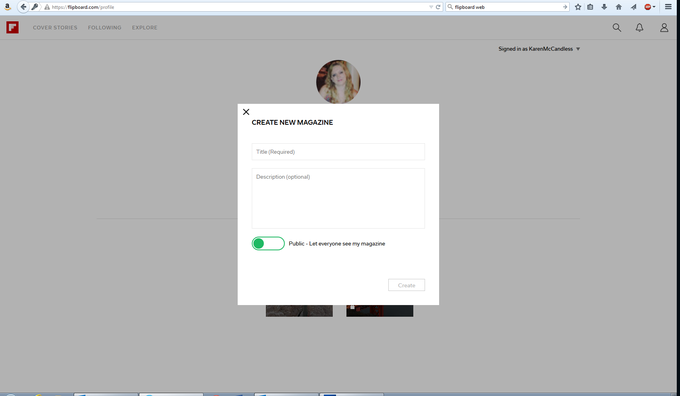Click the left magazine thumbnail behind dialog

[299, 311]
